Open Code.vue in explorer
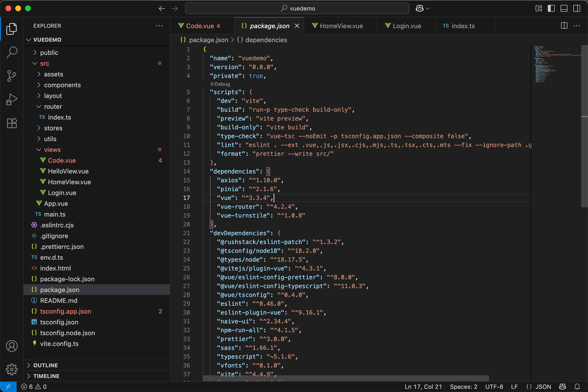Viewport: 588px width, 392px height. click(97, 160)
